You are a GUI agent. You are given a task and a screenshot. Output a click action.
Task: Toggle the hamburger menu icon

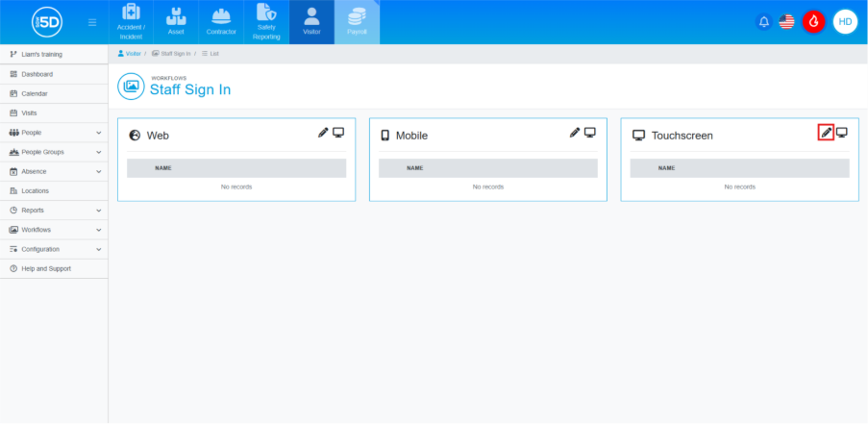point(92,22)
